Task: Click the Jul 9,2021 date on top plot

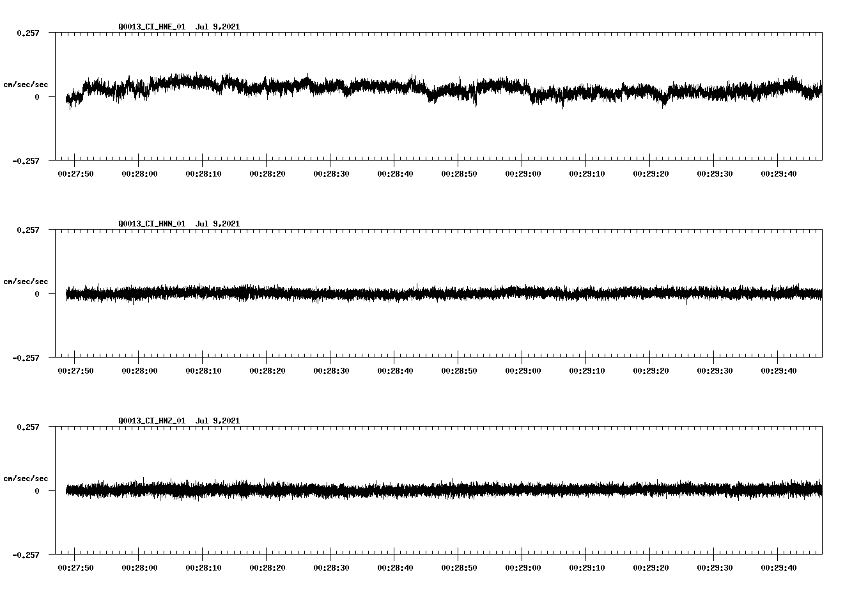Action: 218,26
